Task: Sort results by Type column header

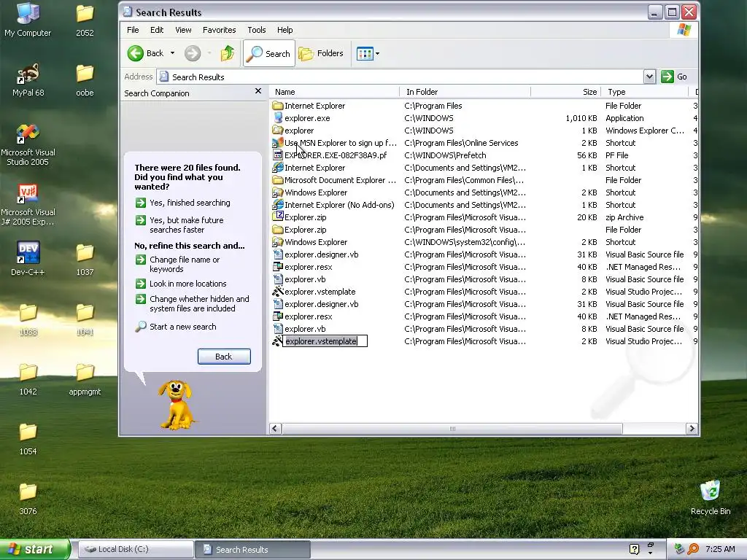Action: [645, 92]
